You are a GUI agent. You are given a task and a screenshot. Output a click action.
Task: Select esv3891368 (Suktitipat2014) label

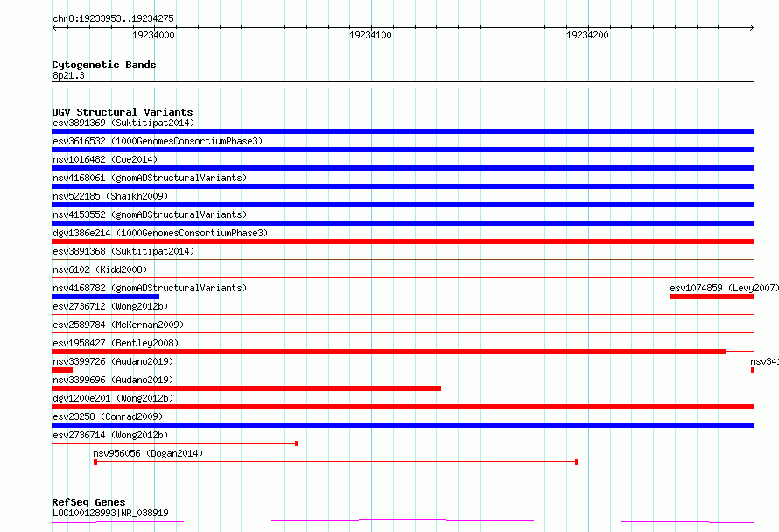[123, 251]
